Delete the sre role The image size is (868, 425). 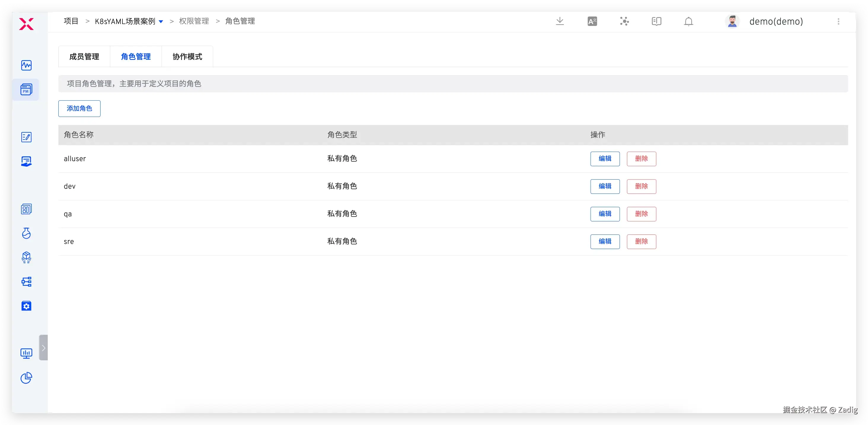pos(641,242)
